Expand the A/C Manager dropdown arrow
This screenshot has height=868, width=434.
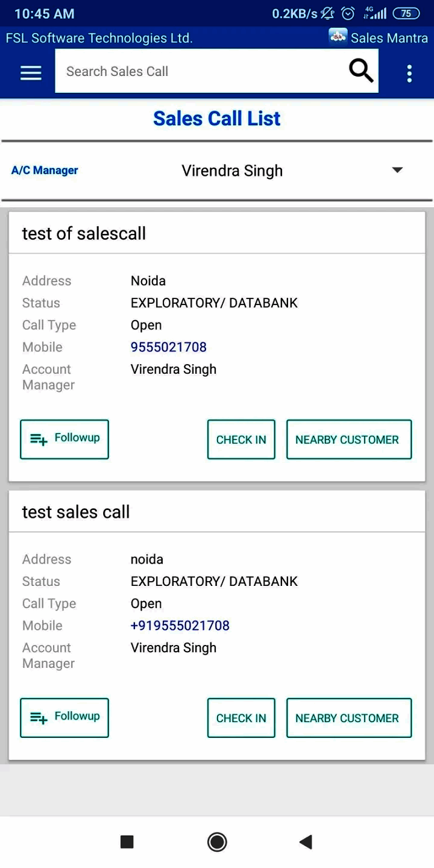click(x=397, y=170)
